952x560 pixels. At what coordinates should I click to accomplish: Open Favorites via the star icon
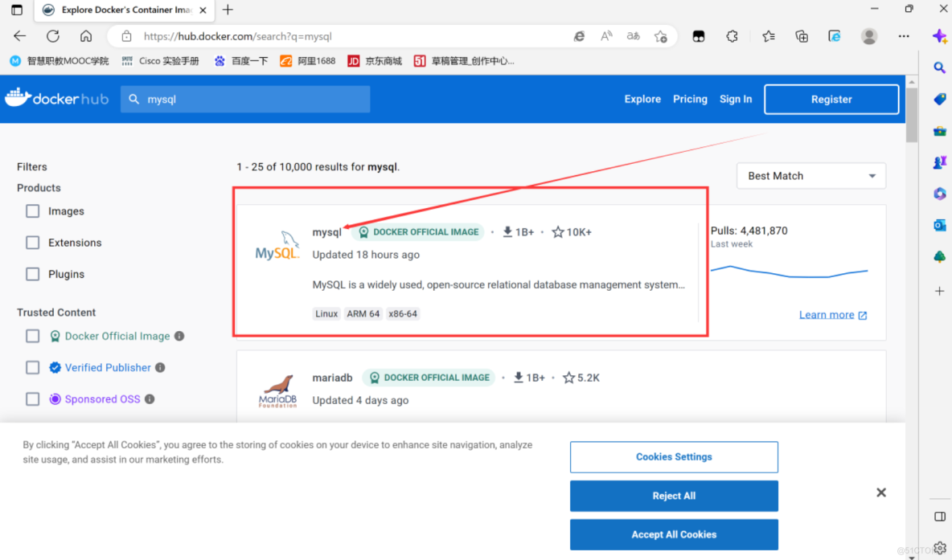(768, 36)
